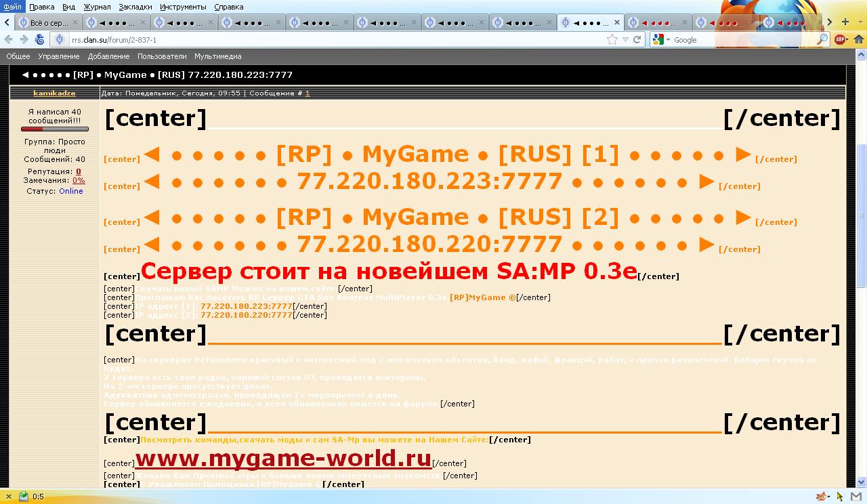
Task: Click the site identity icon in address bar
Action: click(60, 40)
